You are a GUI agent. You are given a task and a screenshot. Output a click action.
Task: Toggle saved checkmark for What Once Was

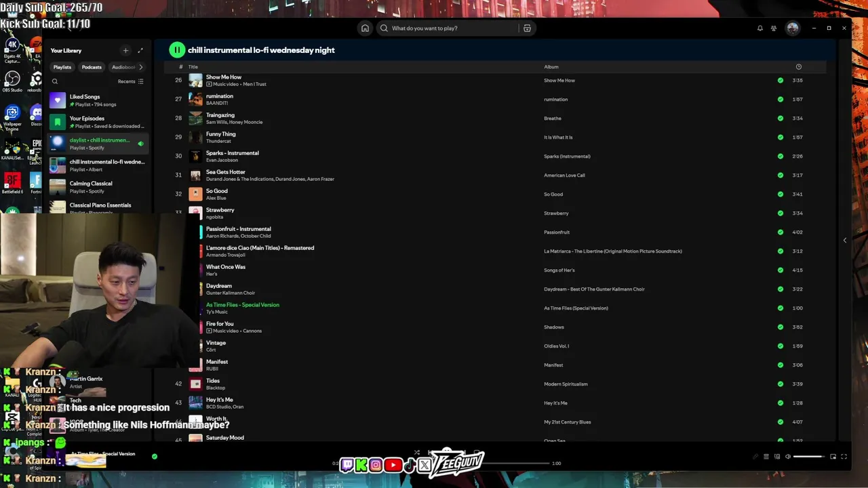[x=781, y=270]
